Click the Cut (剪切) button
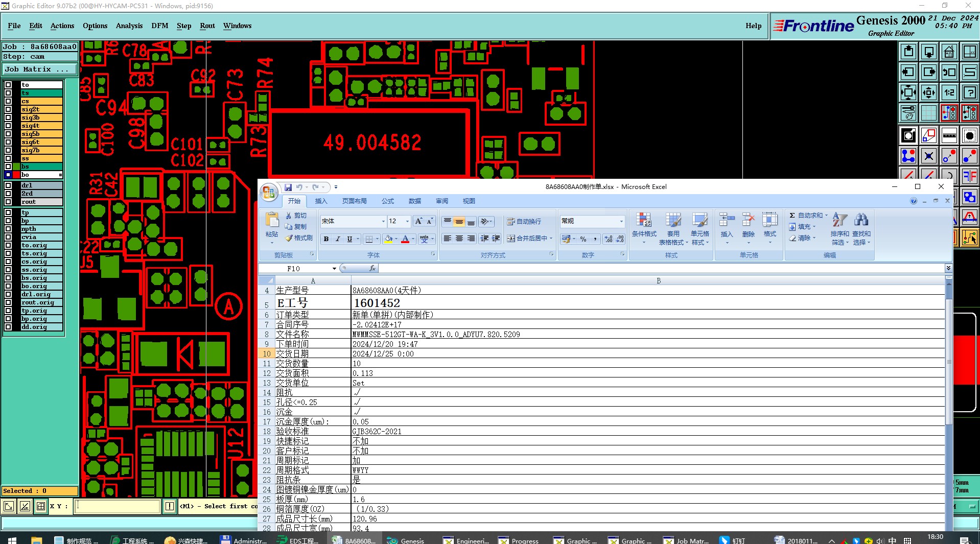 [x=296, y=216]
